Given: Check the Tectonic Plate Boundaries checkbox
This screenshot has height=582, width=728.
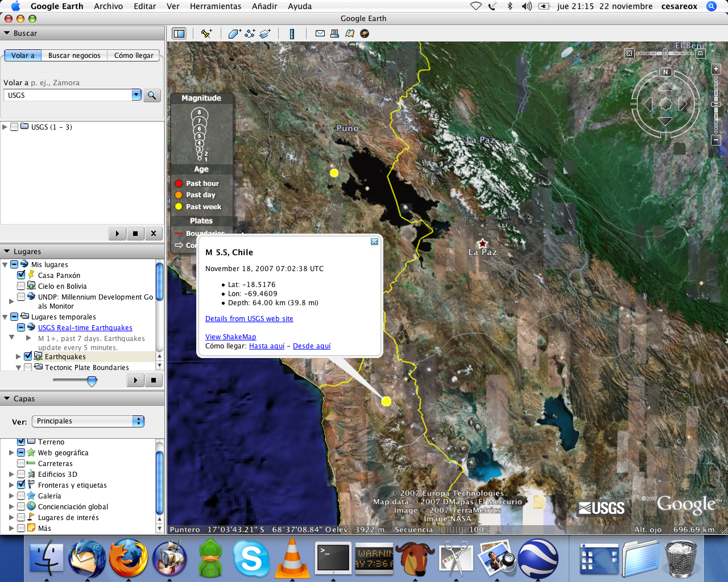Looking at the screenshot, I should pos(28,367).
